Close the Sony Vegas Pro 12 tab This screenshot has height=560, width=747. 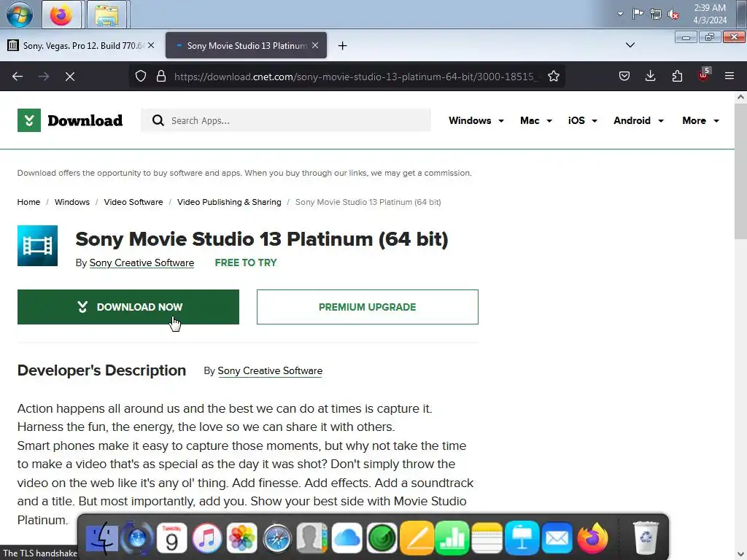151,45
